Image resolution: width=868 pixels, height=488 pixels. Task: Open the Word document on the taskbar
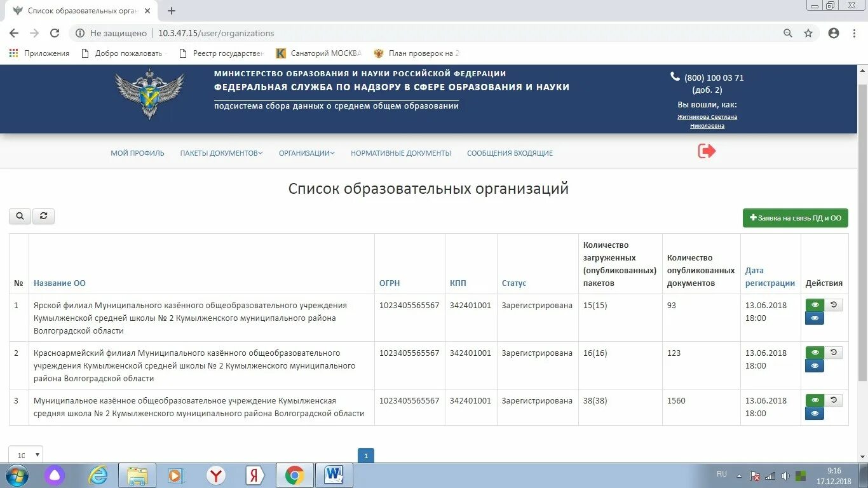[x=334, y=475]
